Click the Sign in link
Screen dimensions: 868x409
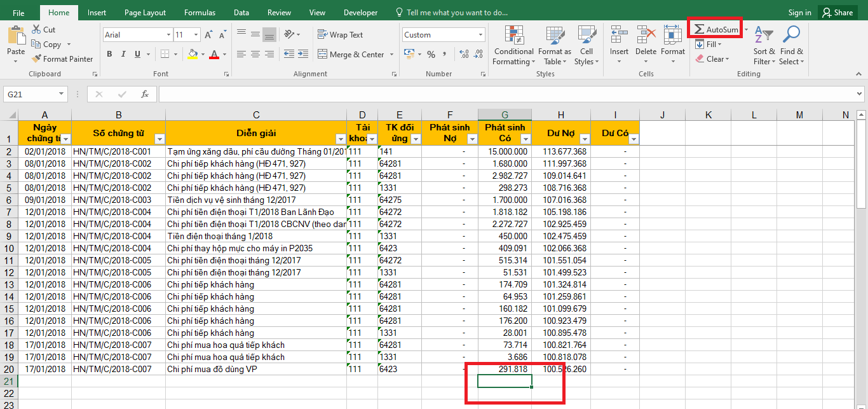click(799, 13)
